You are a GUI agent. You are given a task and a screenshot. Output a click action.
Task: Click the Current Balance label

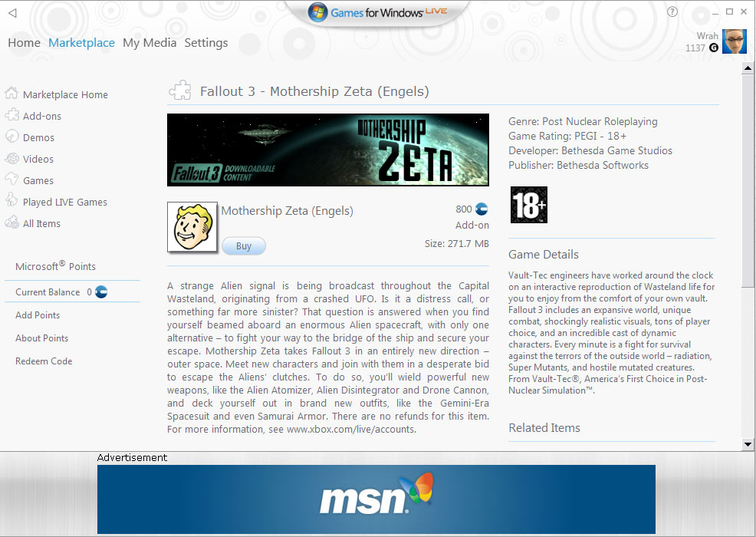(x=48, y=292)
